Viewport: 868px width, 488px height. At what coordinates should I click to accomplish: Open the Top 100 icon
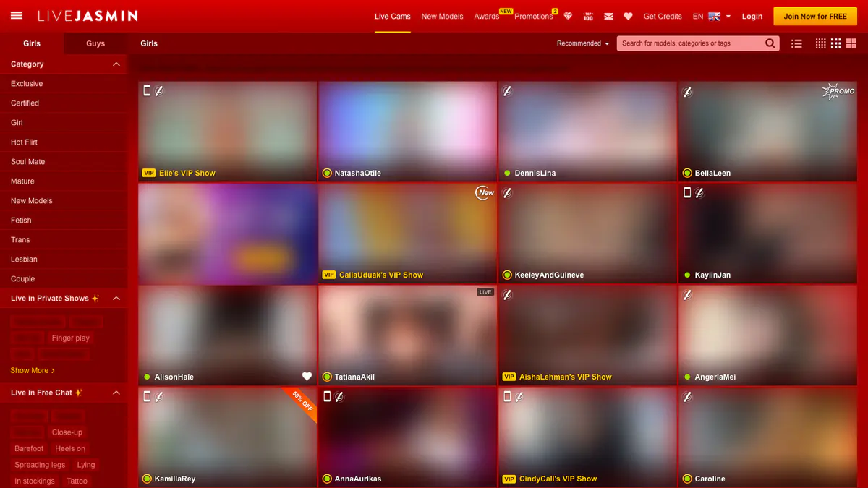pos(588,16)
